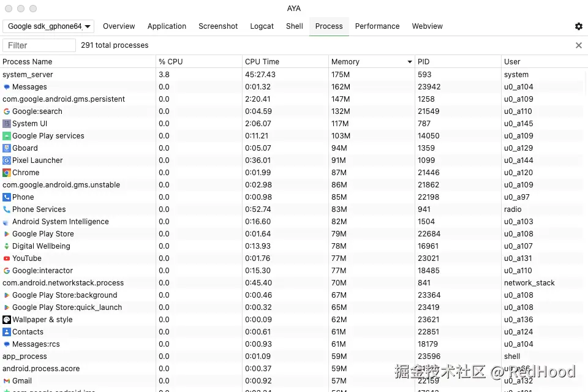Image resolution: width=588 pixels, height=392 pixels.
Task: Open the Logcat tab
Action: pos(262,26)
